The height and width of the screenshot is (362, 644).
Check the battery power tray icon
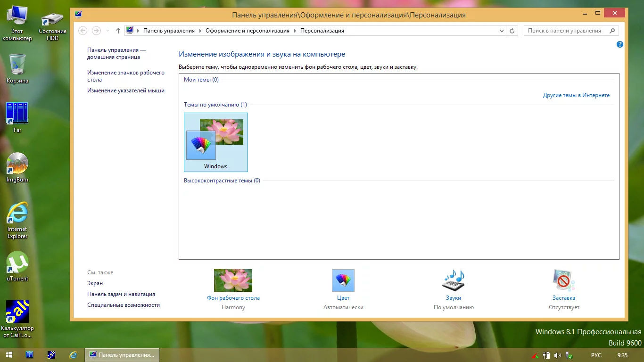(x=547, y=355)
